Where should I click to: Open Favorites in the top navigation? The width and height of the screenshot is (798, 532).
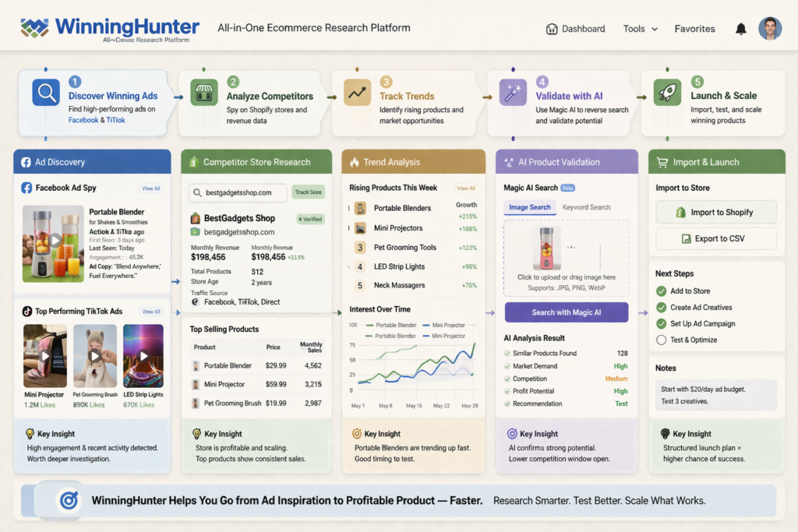point(694,28)
